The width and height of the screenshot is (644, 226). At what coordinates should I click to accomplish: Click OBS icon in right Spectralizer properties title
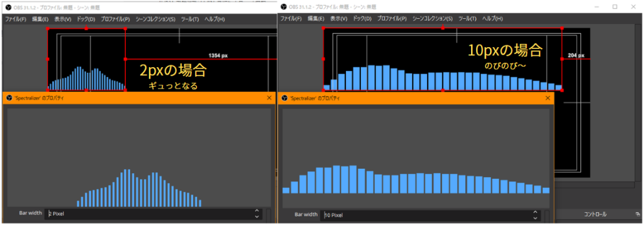[x=285, y=99]
